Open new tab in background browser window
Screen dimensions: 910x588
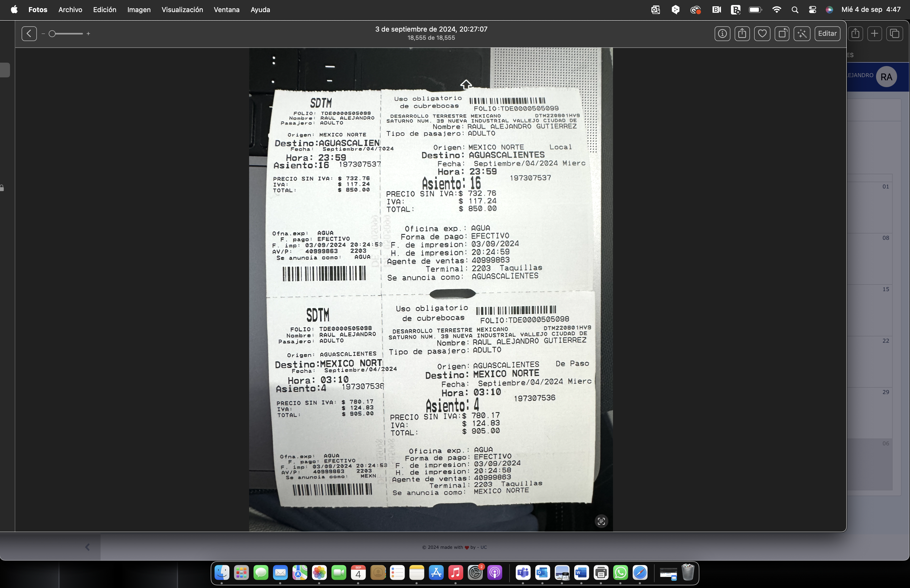click(x=874, y=34)
